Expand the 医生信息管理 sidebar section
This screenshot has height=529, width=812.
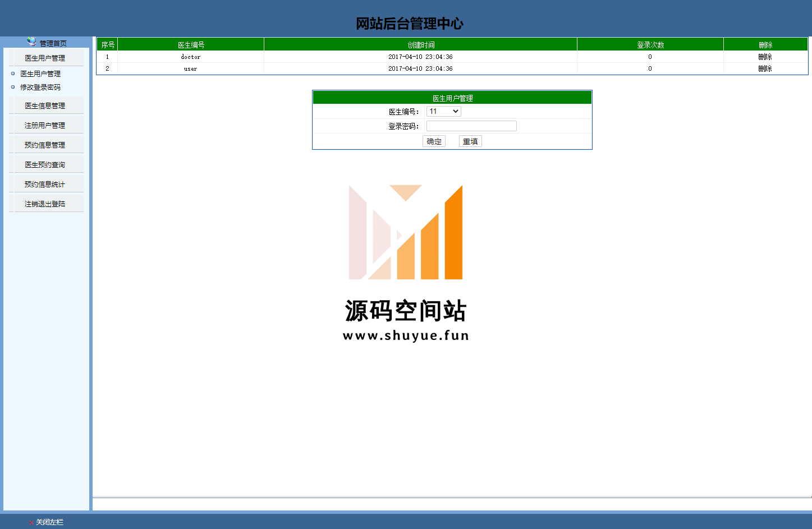coord(45,105)
